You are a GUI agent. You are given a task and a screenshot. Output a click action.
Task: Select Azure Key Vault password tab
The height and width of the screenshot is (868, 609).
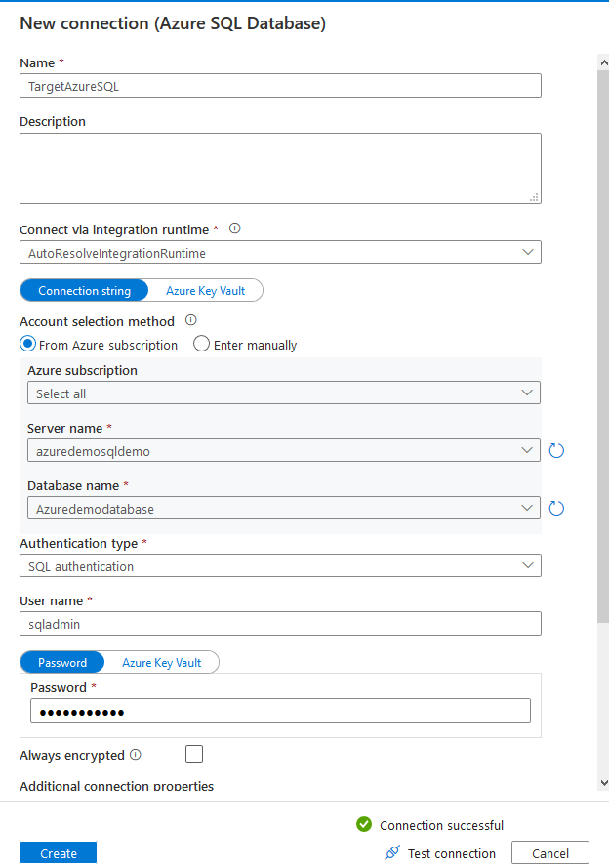[x=161, y=662]
